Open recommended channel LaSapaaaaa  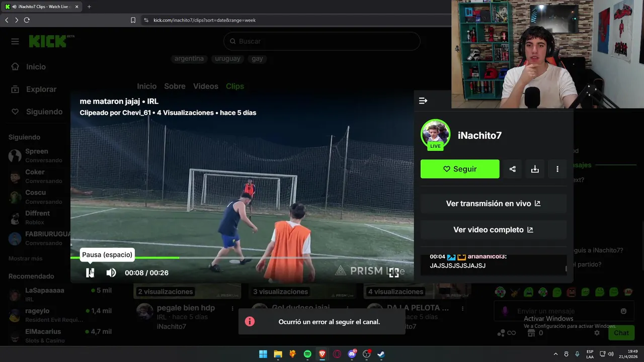[x=60, y=295]
